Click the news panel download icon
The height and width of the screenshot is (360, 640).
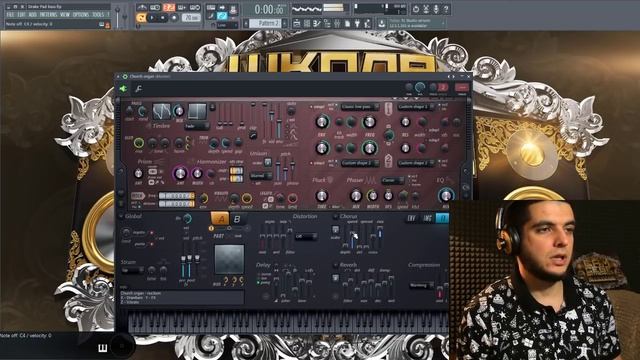pyautogui.click(x=381, y=23)
